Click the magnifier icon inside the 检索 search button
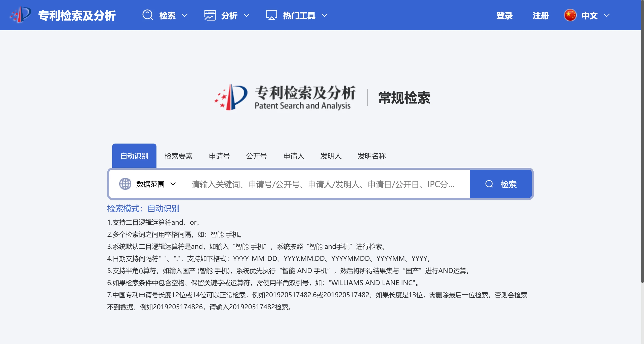The image size is (644, 344). [x=489, y=184]
